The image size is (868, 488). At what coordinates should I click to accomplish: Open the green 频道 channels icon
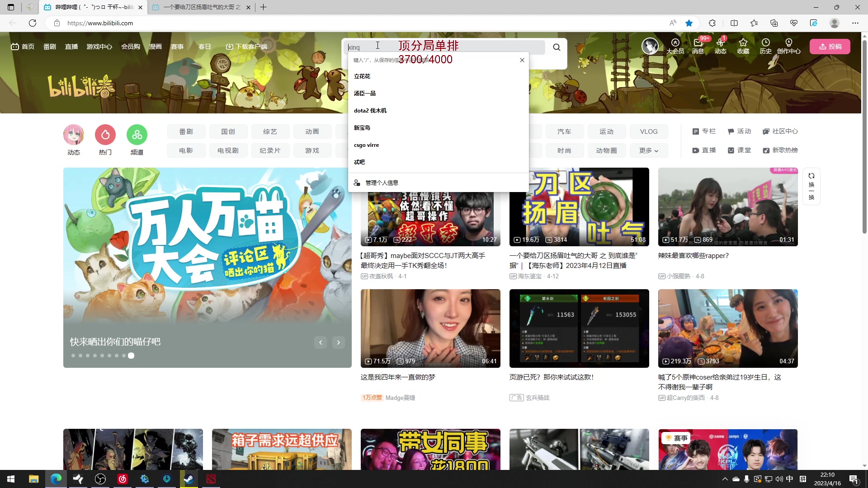[x=137, y=134]
